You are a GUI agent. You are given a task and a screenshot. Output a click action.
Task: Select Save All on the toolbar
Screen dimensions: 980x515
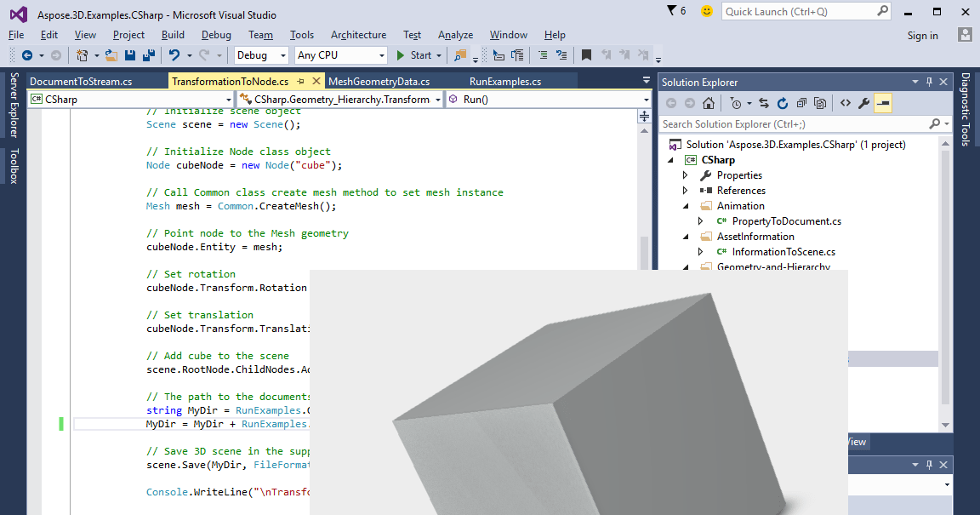pyautogui.click(x=148, y=54)
